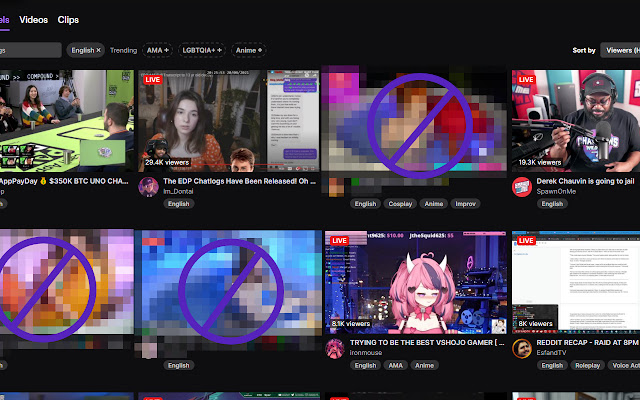Add the LGBTQIA+ tag filter
640x400 pixels.
coord(202,50)
